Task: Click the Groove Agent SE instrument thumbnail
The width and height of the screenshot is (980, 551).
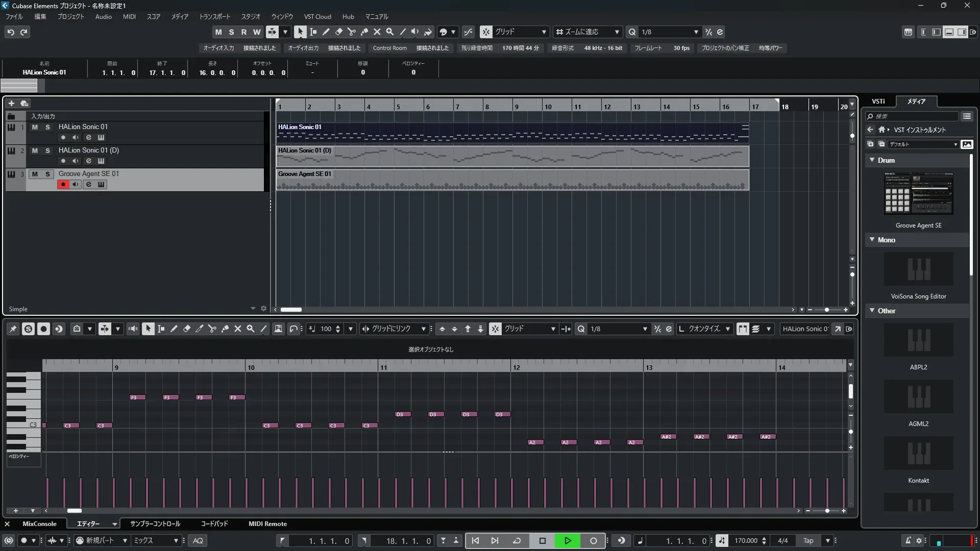Action: [918, 194]
